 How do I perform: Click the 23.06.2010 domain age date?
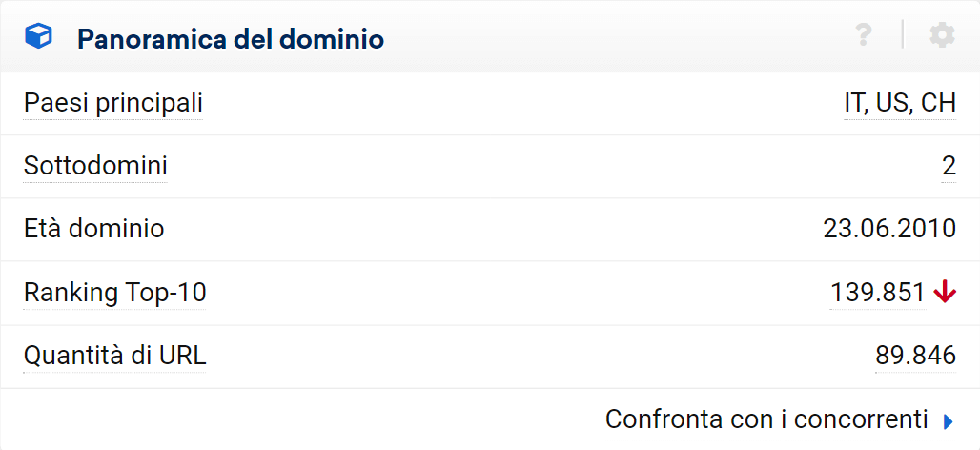coord(889,230)
